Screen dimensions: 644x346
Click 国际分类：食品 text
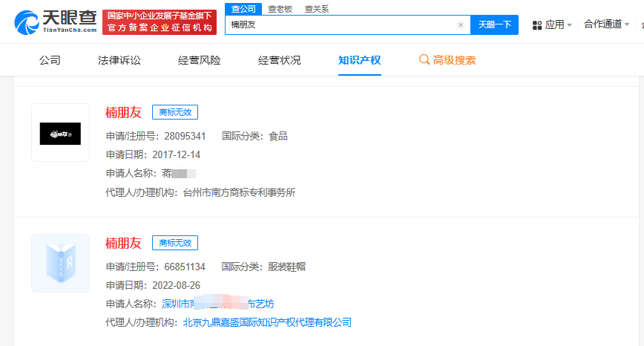[x=254, y=136]
